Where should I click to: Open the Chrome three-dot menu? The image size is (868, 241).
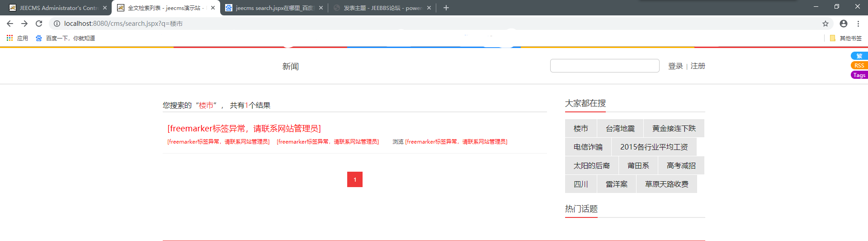coord(858,24)
